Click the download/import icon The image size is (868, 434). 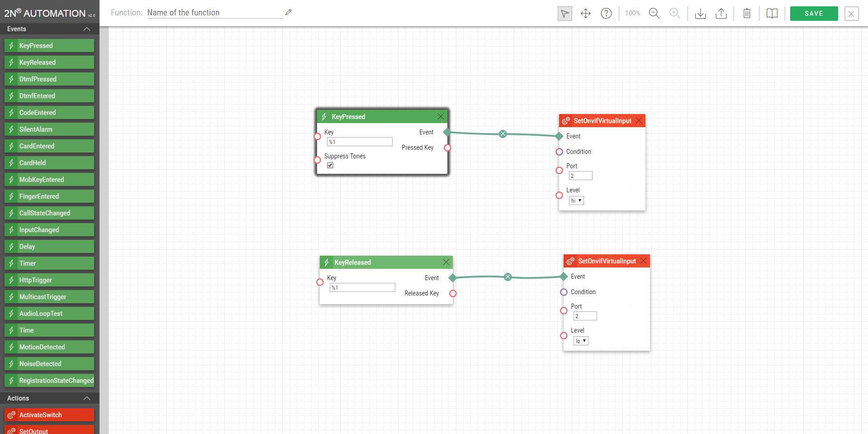coord(700,14)
